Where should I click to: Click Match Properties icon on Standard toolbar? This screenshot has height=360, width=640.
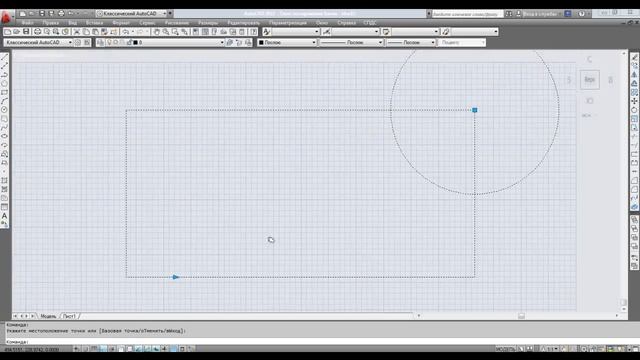coord(114,31)
